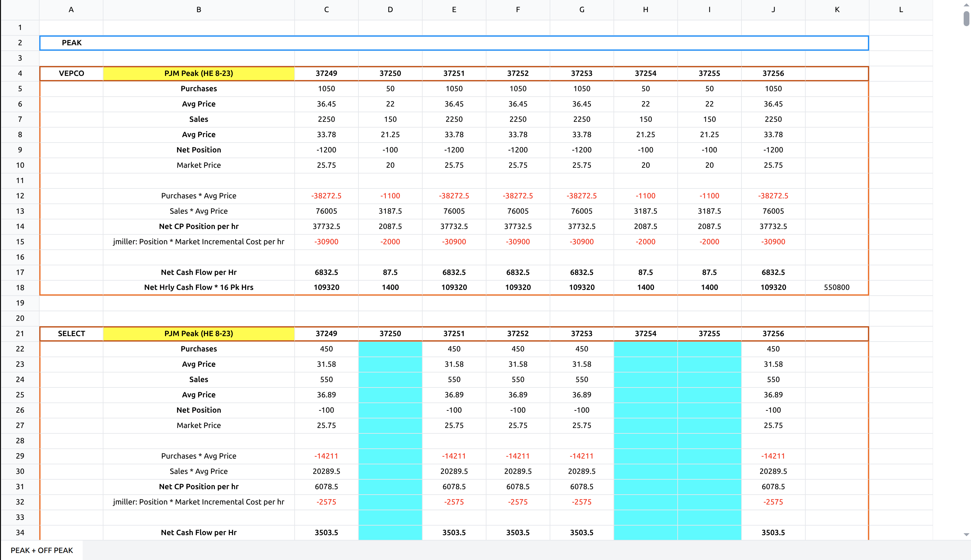Select column D header
971x560 pixels.
tap(390, 10)
